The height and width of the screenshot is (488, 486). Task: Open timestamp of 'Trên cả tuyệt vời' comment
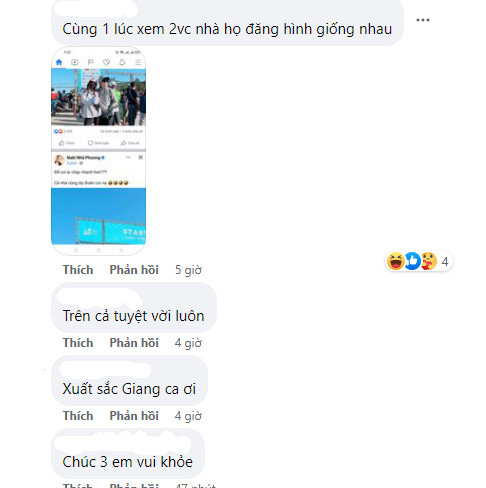[x=188, y=343]
